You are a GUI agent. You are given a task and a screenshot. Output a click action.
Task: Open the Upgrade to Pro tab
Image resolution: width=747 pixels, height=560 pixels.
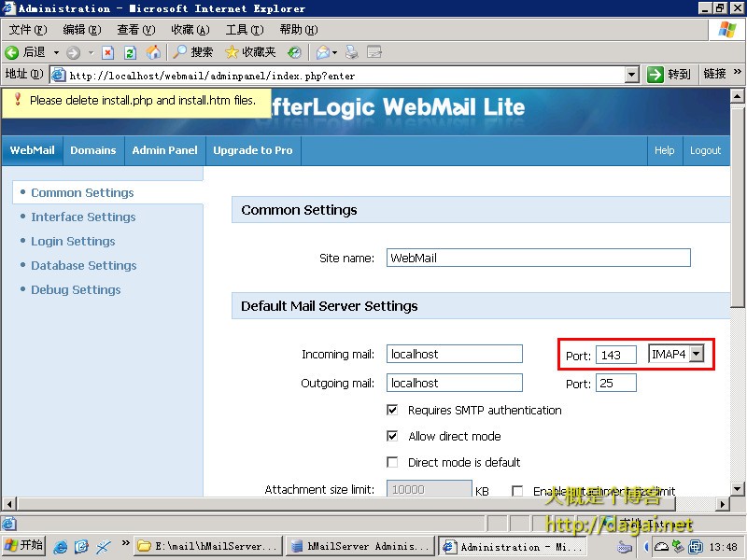(x=253, y=150)
